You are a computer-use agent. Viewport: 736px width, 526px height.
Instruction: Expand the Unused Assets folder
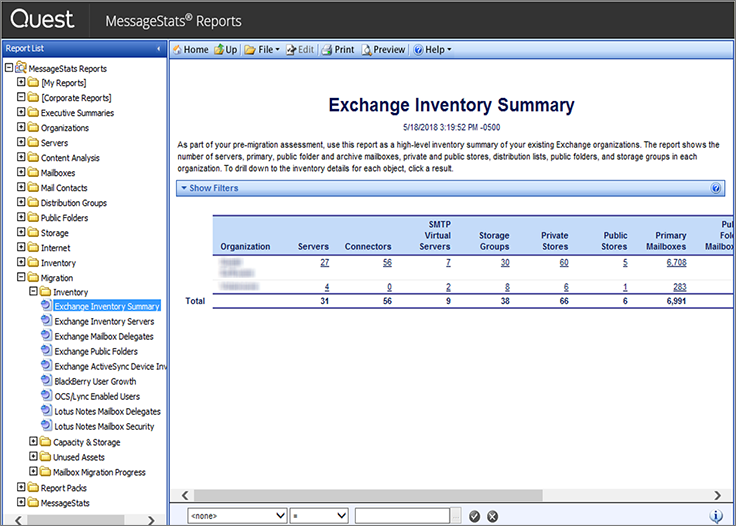[33, 456]
